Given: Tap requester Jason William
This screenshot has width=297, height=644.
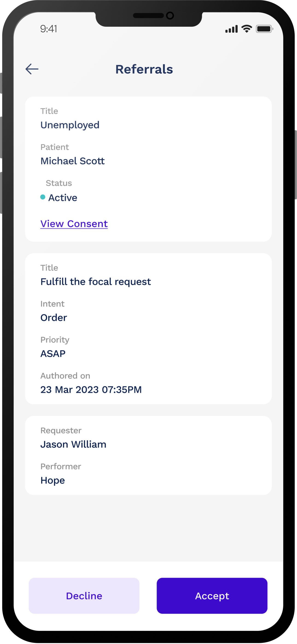Looking at the screenshot, I should (x=73, y=444).
